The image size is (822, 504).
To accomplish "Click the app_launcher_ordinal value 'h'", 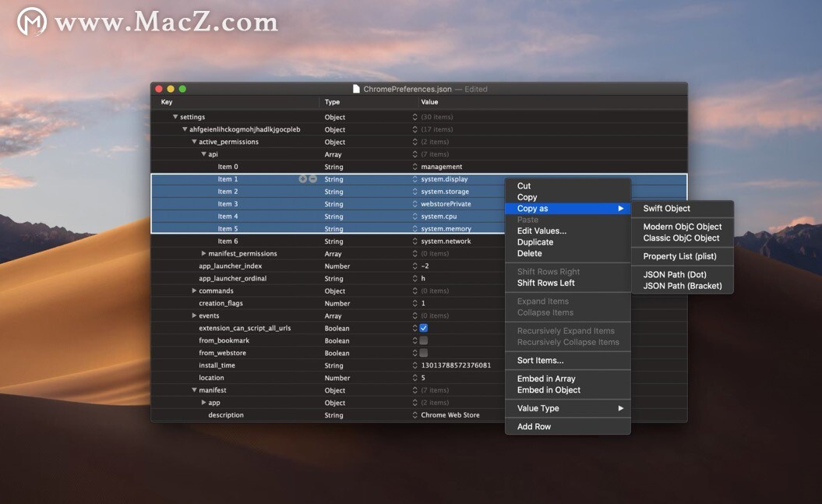I will click(x=423, y=278).
